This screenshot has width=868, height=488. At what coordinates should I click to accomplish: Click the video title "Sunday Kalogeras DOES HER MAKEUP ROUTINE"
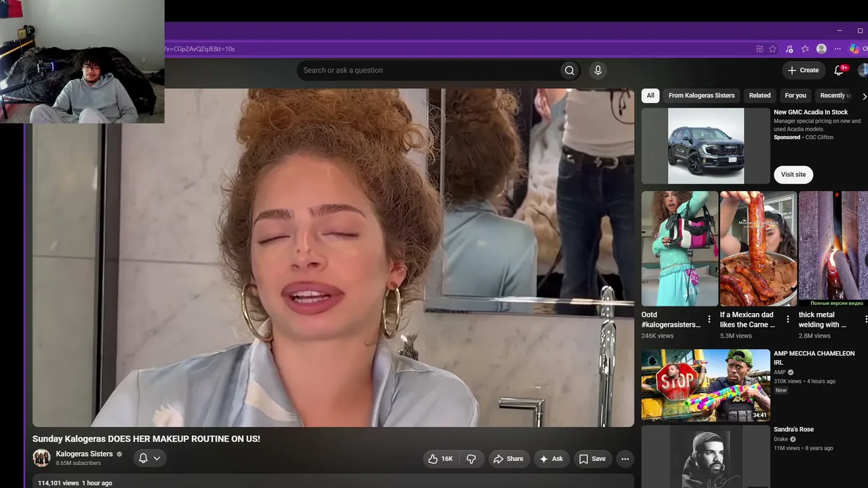(x=146, y=439)
